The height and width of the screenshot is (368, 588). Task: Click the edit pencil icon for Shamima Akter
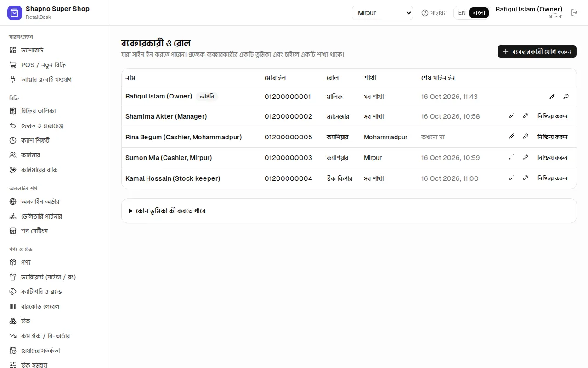pyautogui.click(x=512, y=116)
